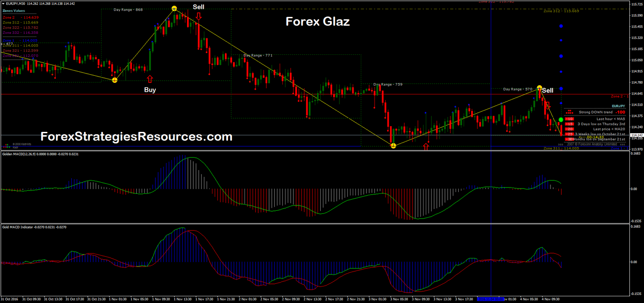Click the red trend strength dots icon
Screen dimensions: 644x303
point(569,112)
